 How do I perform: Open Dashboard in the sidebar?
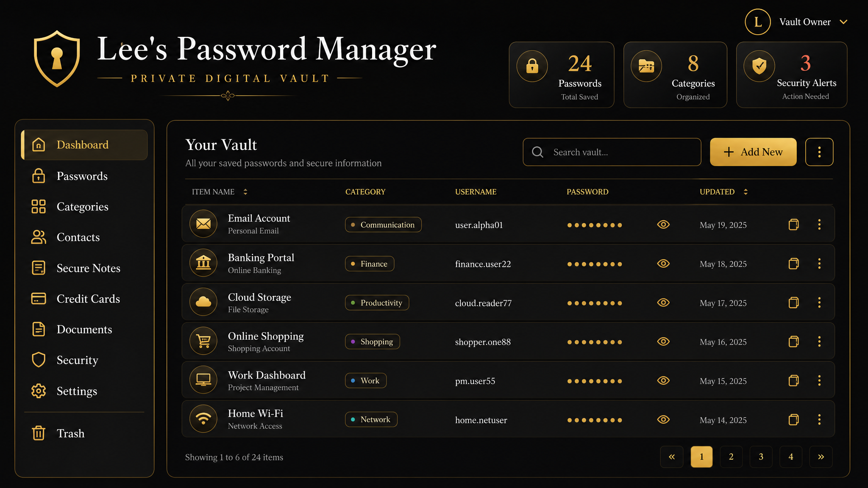coord(84,145)
